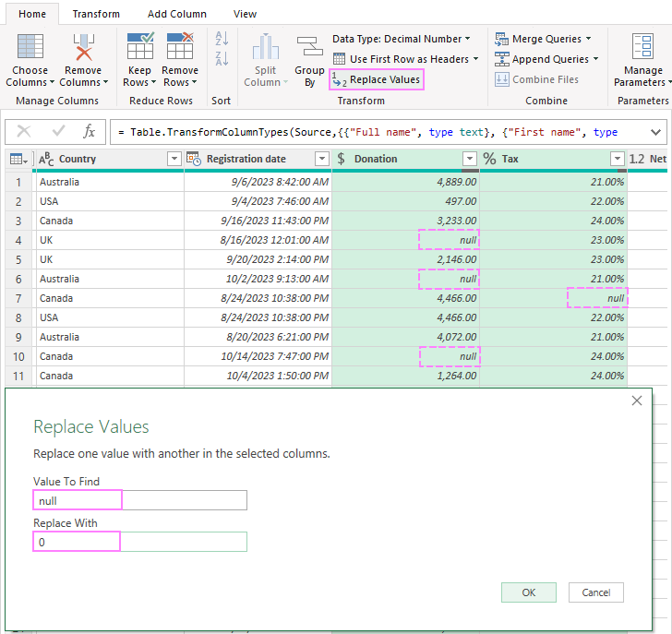Click OK in Replace Values dialog
The height and width of the screenshot is (634, 672).
pyautogui.click(x=529, y=592)
